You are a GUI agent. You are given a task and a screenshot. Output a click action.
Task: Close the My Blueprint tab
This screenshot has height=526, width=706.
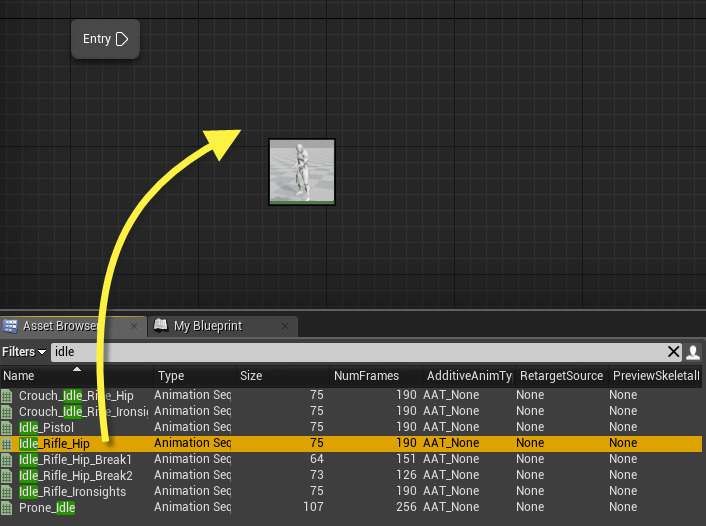tap(287, 326)
